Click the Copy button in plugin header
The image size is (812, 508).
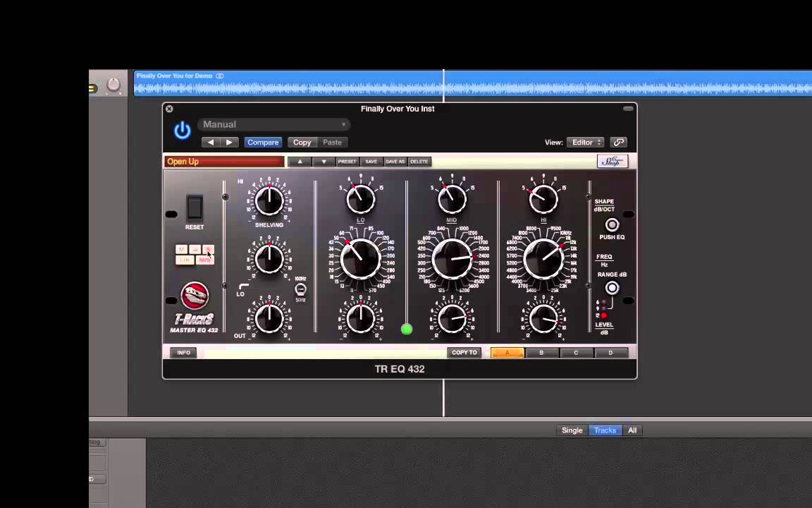(302, 142)
